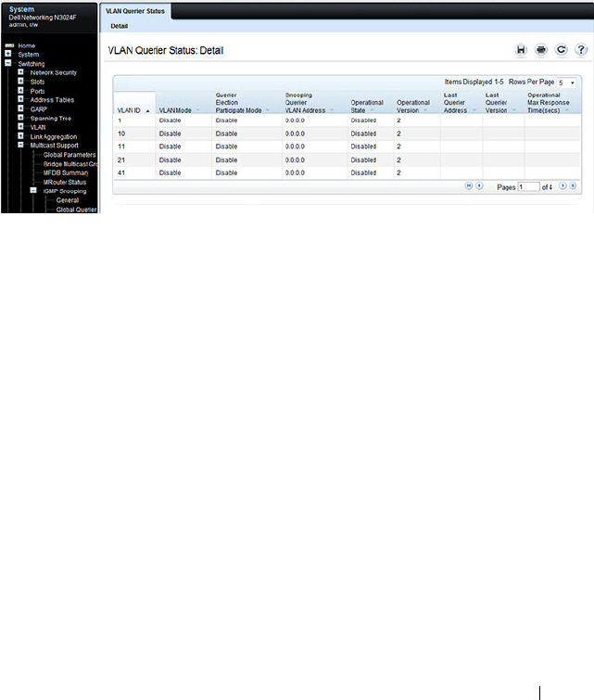Click 0.0.0.0 address in VLAN 21 row
Screen dimensions: 594x700
coord(295,159)
